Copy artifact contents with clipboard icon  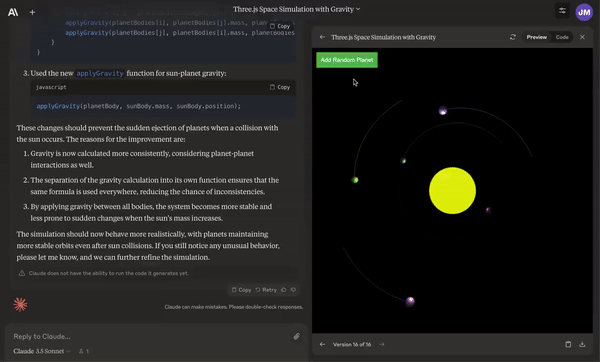(x=568, y=344)
